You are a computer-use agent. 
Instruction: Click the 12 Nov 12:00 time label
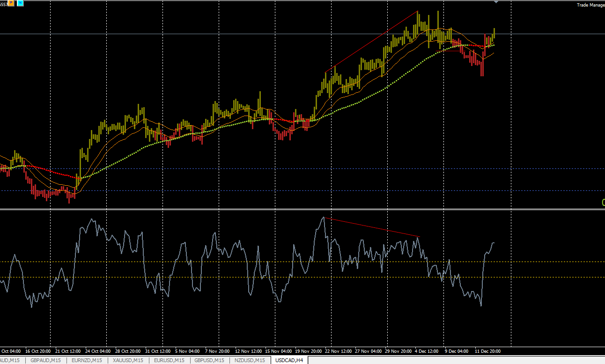(x=247, y=351)
